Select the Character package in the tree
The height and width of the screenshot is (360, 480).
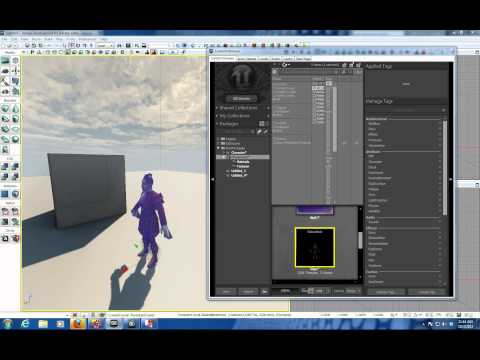pos(239,152)
